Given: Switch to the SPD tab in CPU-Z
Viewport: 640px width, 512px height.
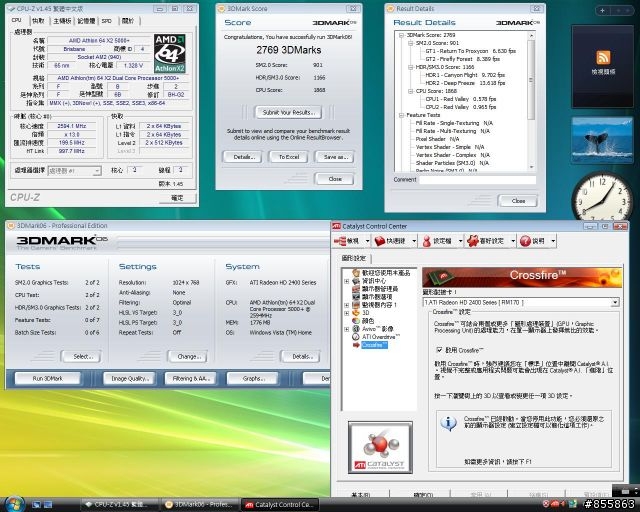Looking at the screenshot, I should (107, 21).
